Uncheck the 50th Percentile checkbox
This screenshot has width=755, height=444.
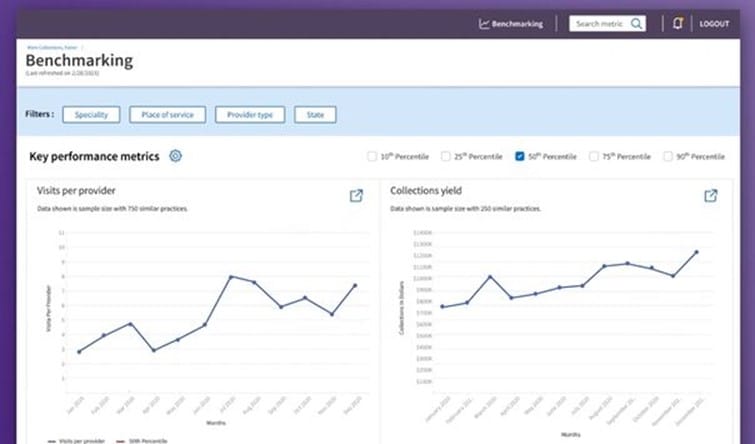[x=520, y=157]
